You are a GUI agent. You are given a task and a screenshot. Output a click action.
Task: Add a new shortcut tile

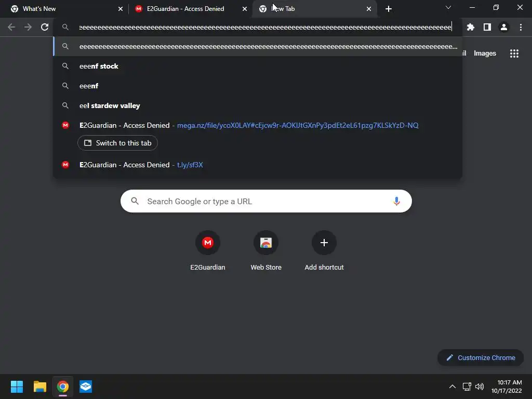coord(324,250)
